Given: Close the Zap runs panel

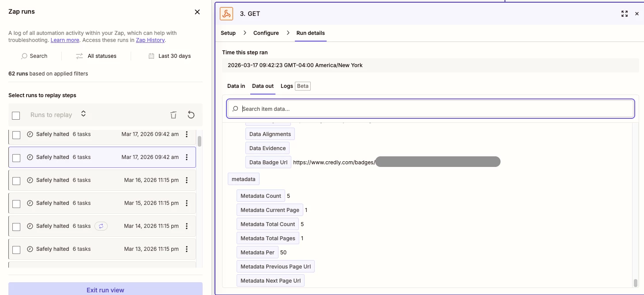Looking at the screenshot, I should [x=197, y=12].
